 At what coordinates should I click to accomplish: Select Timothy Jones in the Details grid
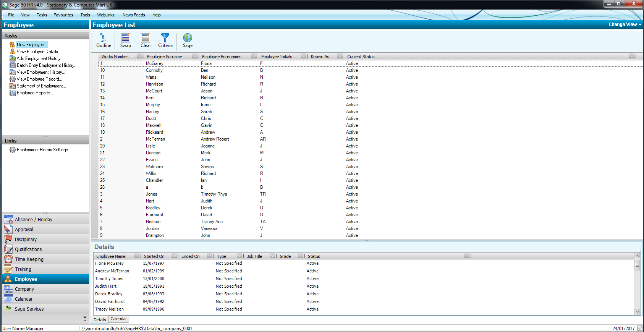(109, 279)
